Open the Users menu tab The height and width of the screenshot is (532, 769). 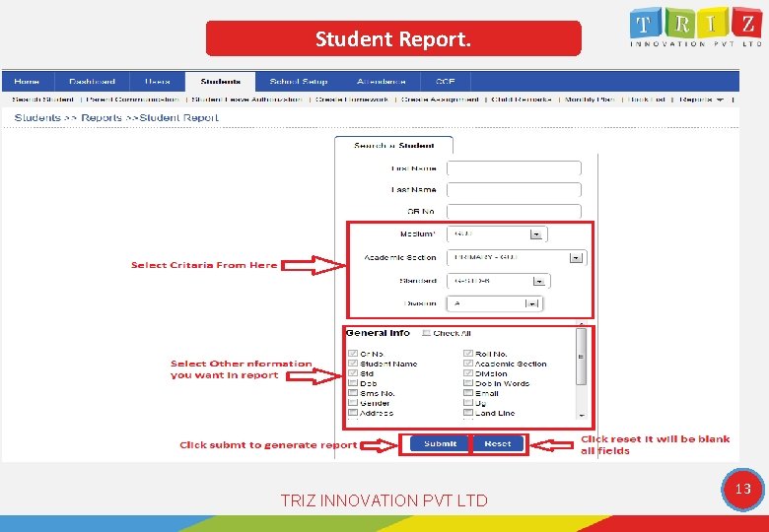(x=158, y=82)
